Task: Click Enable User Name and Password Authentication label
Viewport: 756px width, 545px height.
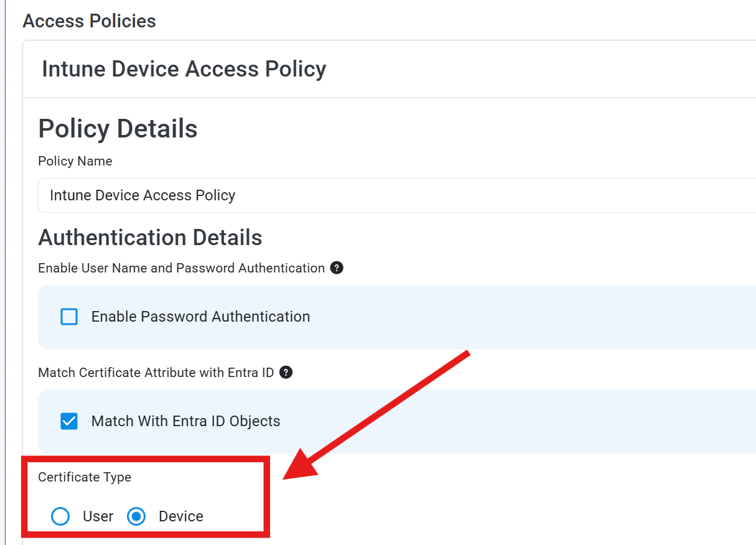Action: (182, 268)
